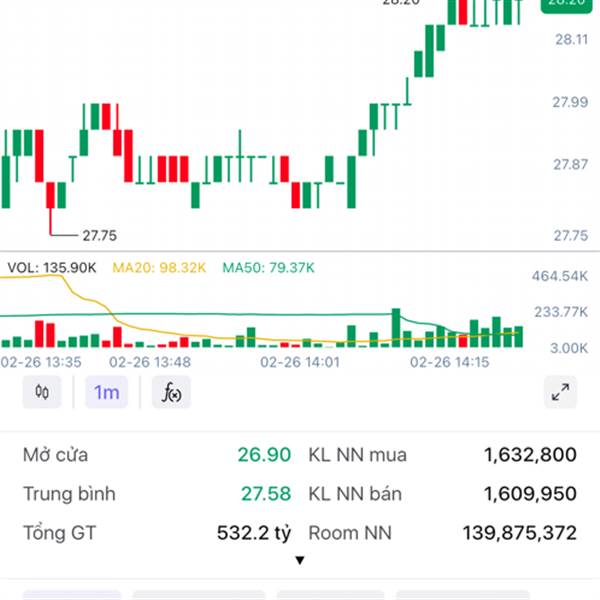The image size is (600, 600).
Task: Expand the chart to fullscreen
Action: (560, 392)
